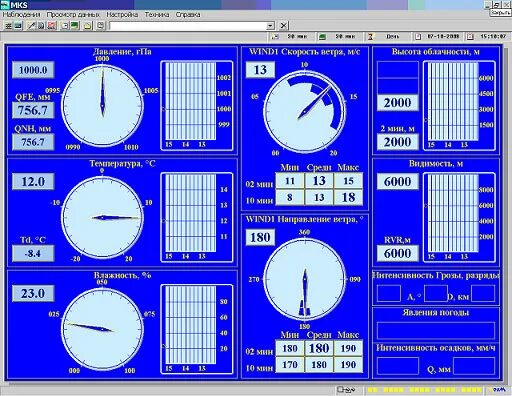Click the first 756.7 field under QFE label
Viewport: 512px width, 396px height.
pos(33,110)
